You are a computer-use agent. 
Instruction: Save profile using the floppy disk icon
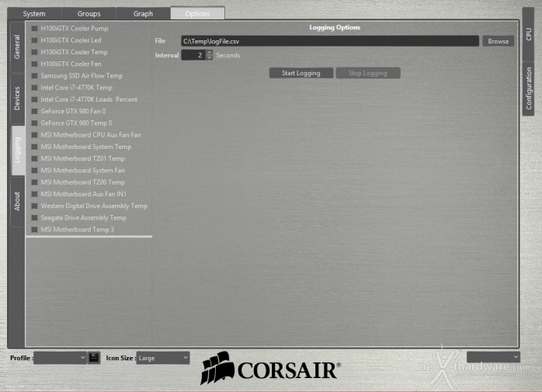pos(94,357)
